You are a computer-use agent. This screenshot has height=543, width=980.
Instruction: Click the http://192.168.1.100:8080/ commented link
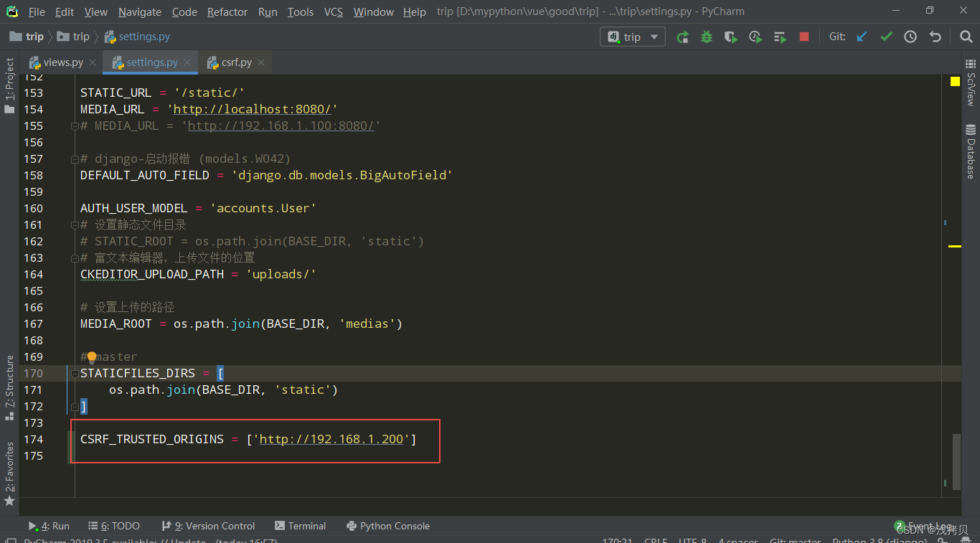(281, 126)
